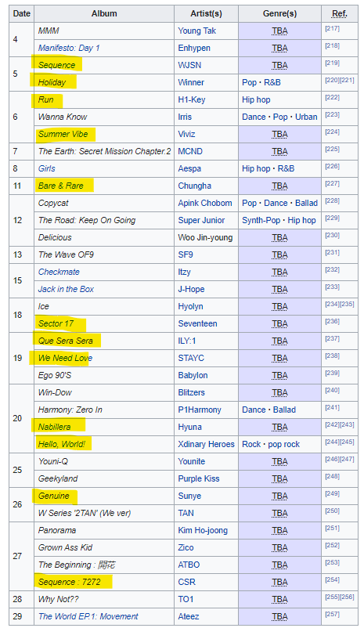Open the Enhypen artist page
The height and width of the screenshot is (628, 364).
pos(194,48)
